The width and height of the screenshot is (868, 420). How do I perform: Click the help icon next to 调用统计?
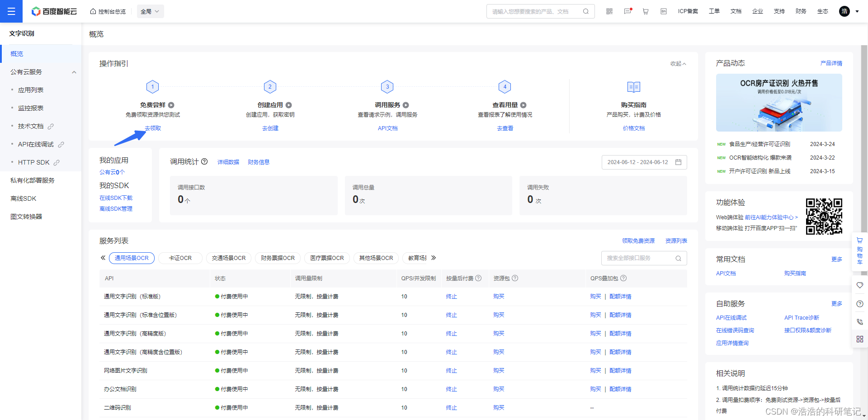[x=204, y=161]
